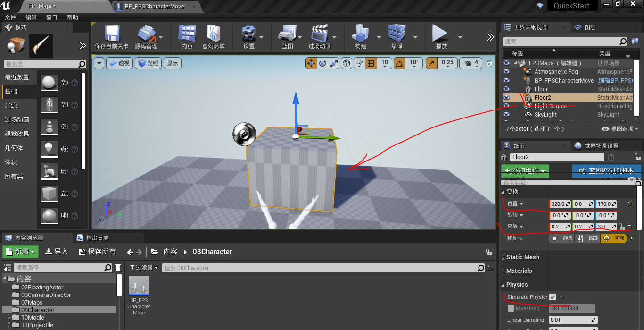This screenshot has height=330, width=644.
Task: Toggle visibility of SkyLight actor
Action: (x=506, y=114)
